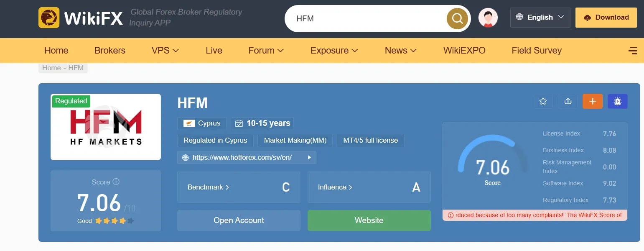Click the Score info circle icon
Viewport: 644px width, 251px height.
pyautogui.click(x=116, y=182)
